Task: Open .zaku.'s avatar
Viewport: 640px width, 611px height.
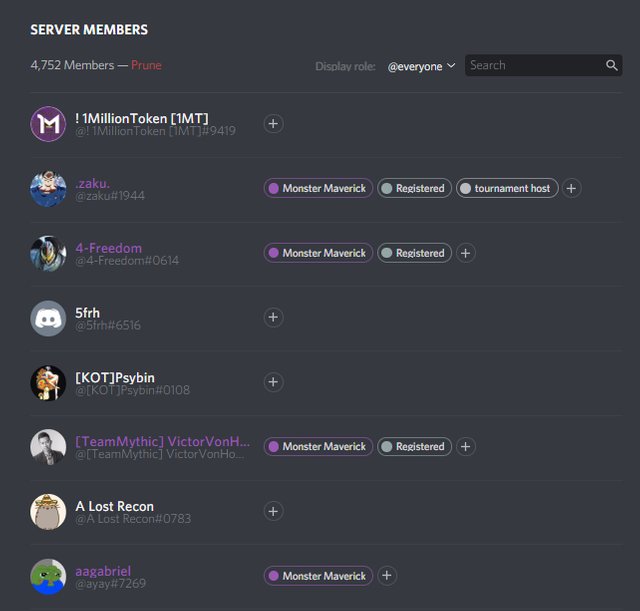Action: (48, 189)
